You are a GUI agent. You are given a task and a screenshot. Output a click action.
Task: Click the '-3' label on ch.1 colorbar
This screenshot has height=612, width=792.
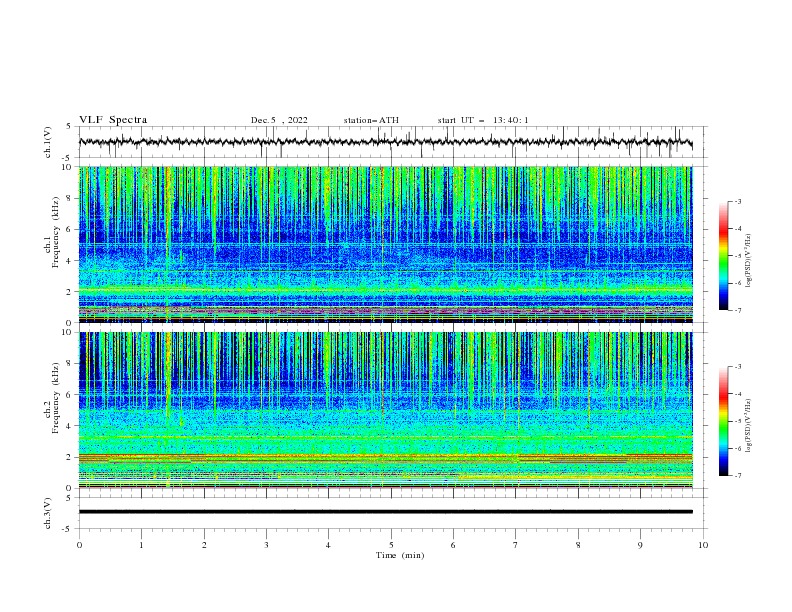point(737,201)
